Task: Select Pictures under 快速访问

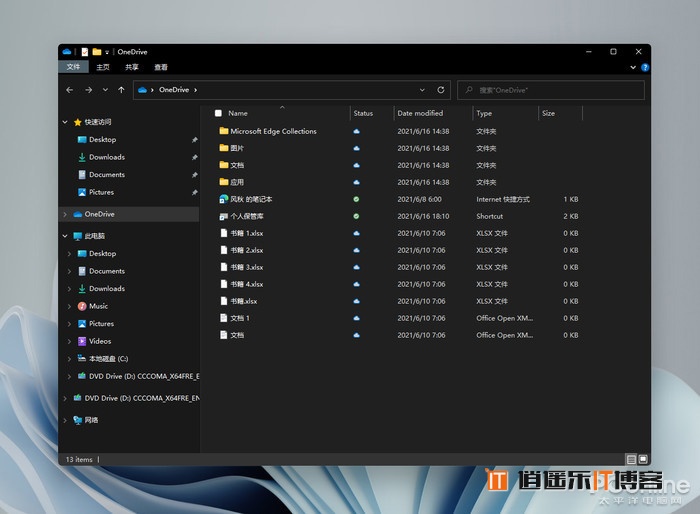Action: pyautogui.click(x=102, y=192)
